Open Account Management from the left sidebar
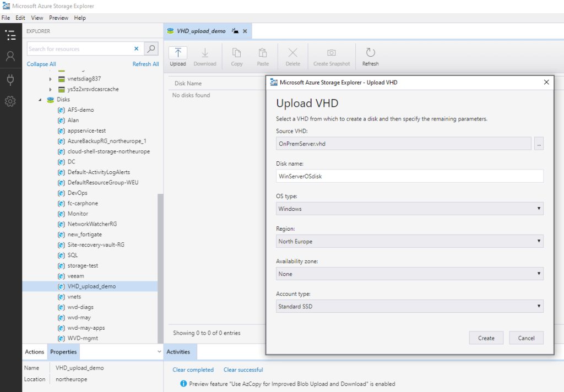 [11, 56]
